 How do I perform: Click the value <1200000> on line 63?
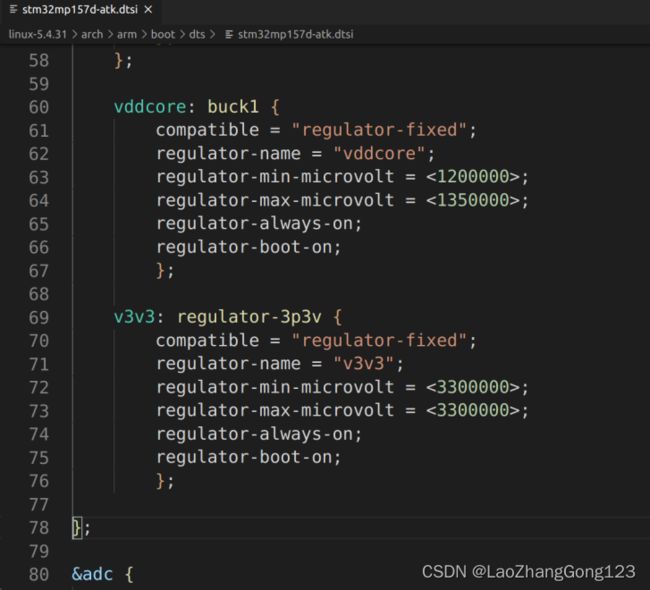tap(473, 177)
